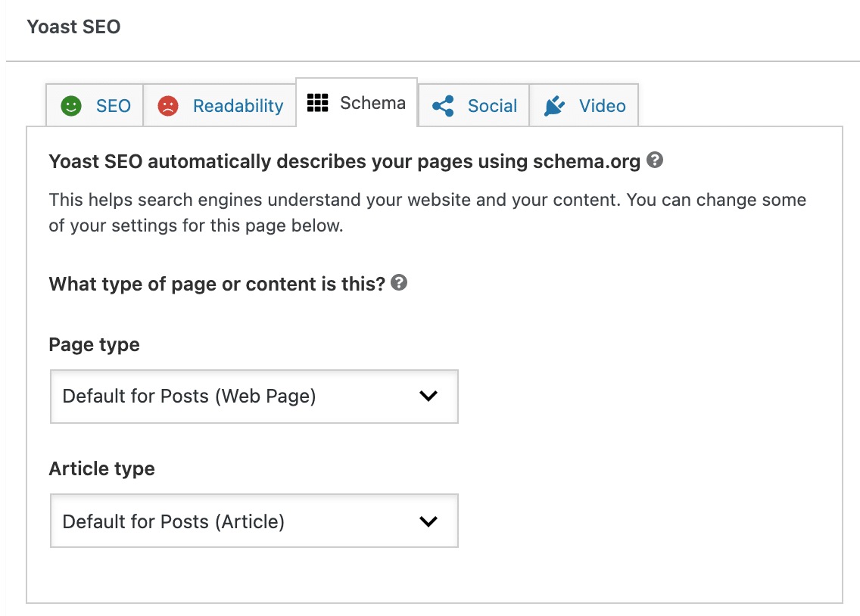Viewport: 860px width, 616px height.
Task: Click the Yoast SEO panel heading
Action: pyautogui.click(x=73, y=26)
